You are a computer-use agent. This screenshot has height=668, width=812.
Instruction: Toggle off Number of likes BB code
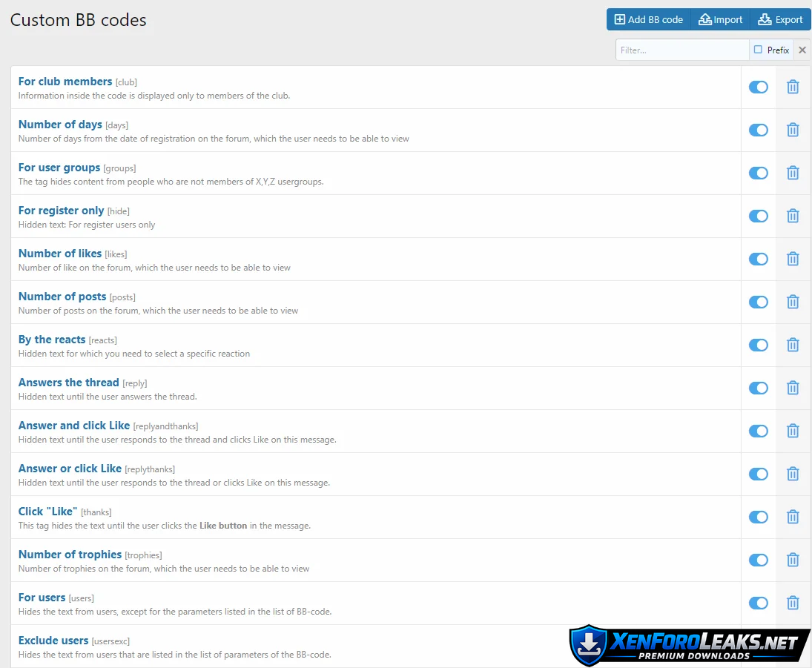(x=758, y=259)
